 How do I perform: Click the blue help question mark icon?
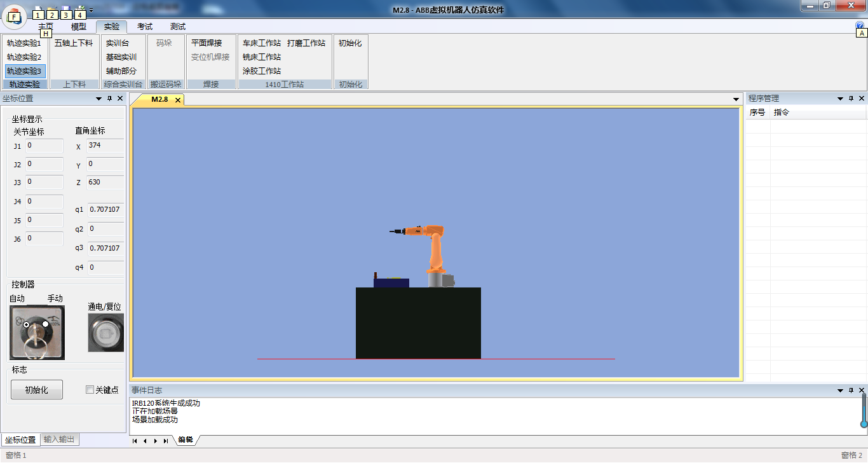860,26
